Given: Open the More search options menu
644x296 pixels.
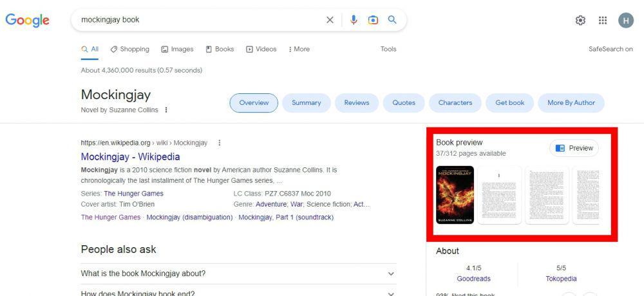Looking at the screenshot, I should pos(299,50).
